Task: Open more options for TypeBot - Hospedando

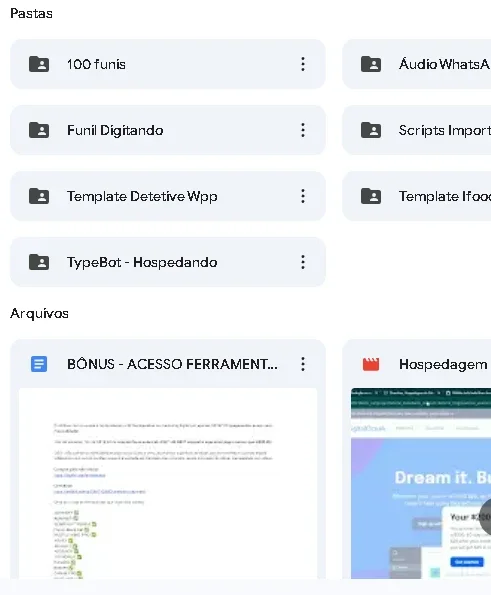Action: click(x=303, y=262)
